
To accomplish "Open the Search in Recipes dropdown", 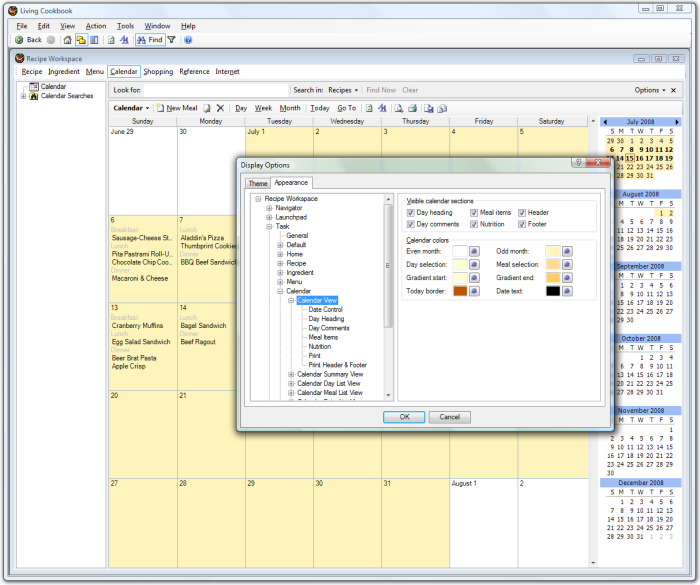I will coord(343,90).
